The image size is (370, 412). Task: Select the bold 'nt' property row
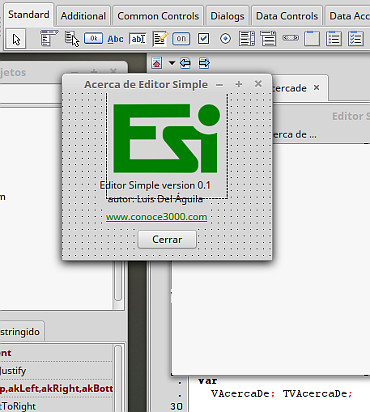pyautogui.click(x=56, y=353)
